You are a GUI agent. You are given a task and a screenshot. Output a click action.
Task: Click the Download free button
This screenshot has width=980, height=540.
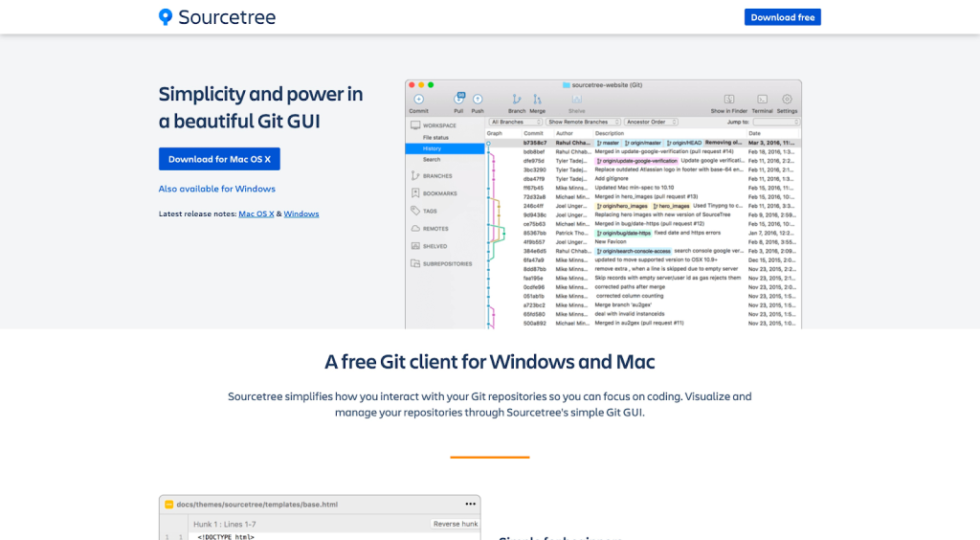(x=783, y=17)
